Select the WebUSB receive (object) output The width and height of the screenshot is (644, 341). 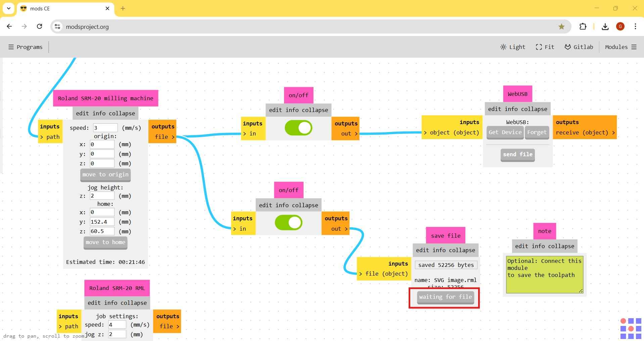pyautogui.click(x=585, y=132)
